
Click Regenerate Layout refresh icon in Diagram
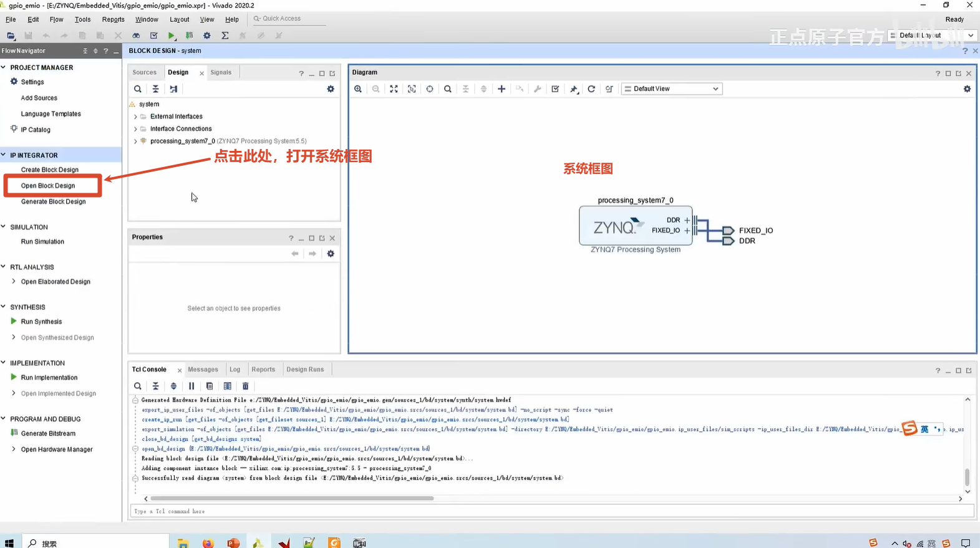(591, 89)
